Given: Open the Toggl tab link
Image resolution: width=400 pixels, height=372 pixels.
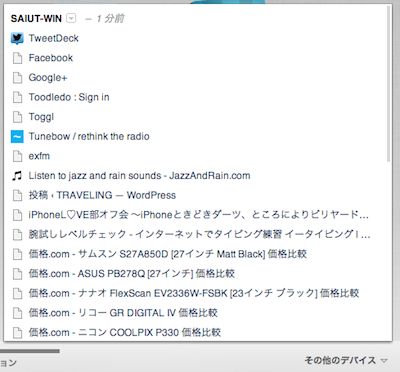Looking at the screenshot, I should tap(41, 117).
